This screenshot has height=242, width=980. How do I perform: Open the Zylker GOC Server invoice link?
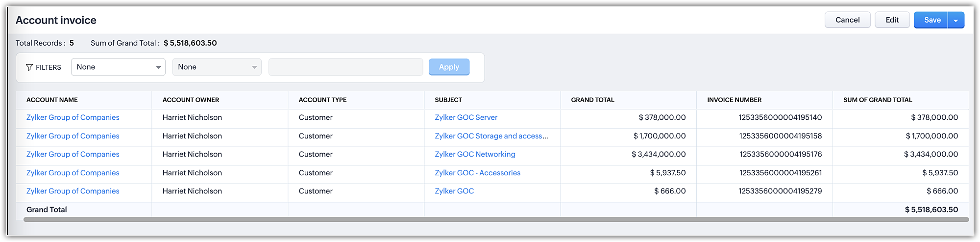(466, 117)
